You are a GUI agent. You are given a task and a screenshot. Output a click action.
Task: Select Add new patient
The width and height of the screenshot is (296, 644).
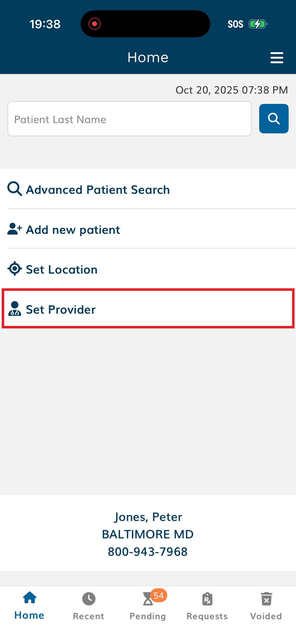(x=73, y=230)
